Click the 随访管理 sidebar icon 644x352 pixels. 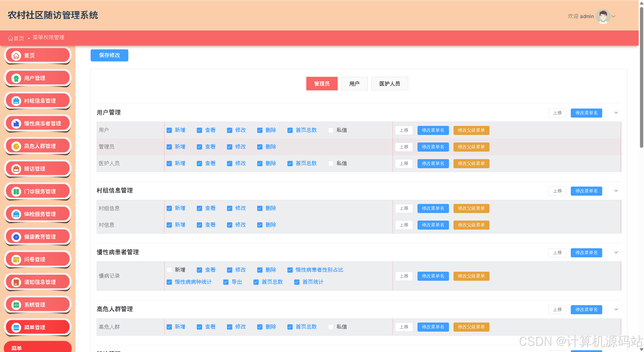pos(16,169)
